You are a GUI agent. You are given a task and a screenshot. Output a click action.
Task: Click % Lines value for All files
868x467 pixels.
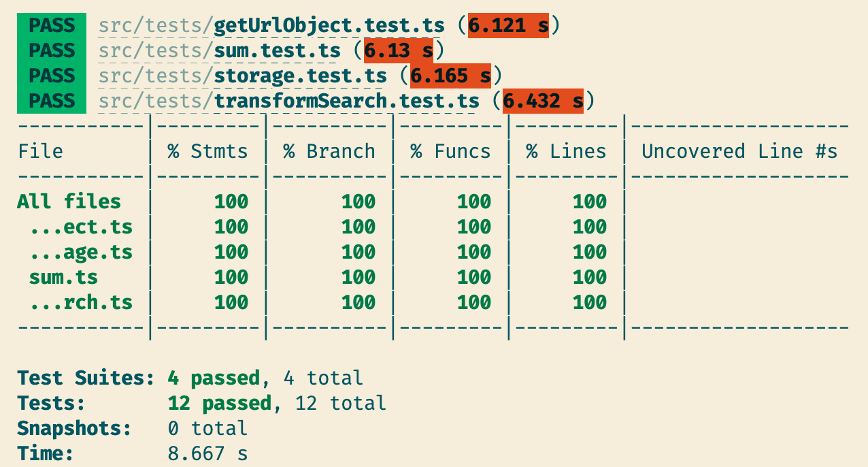(590, 202)
